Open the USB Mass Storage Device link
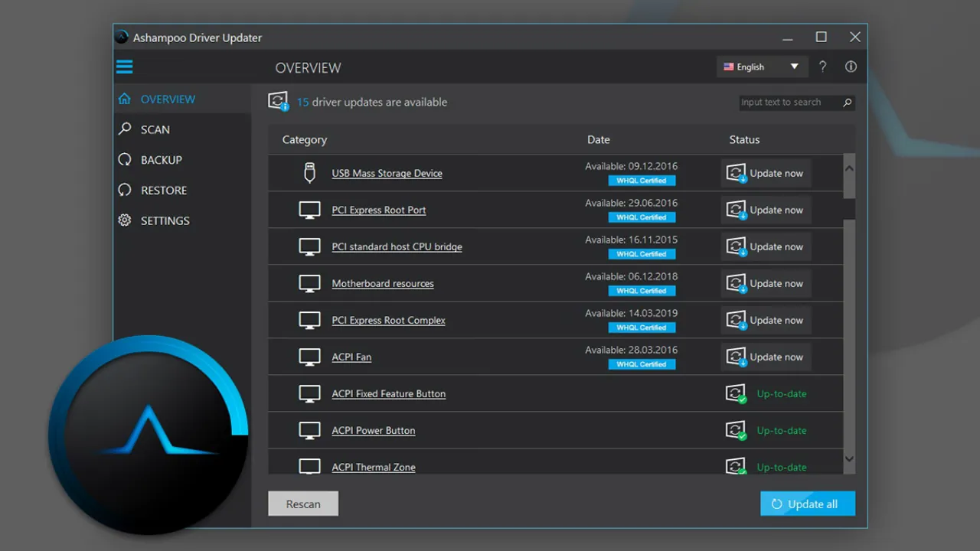 pyautogui.click(x=387, y=173)
